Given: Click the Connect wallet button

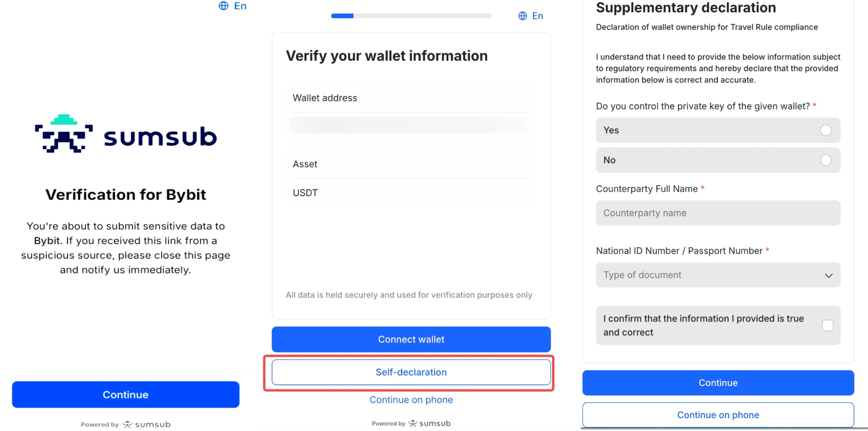Looking at the screenshot, I should pos(411,339).
